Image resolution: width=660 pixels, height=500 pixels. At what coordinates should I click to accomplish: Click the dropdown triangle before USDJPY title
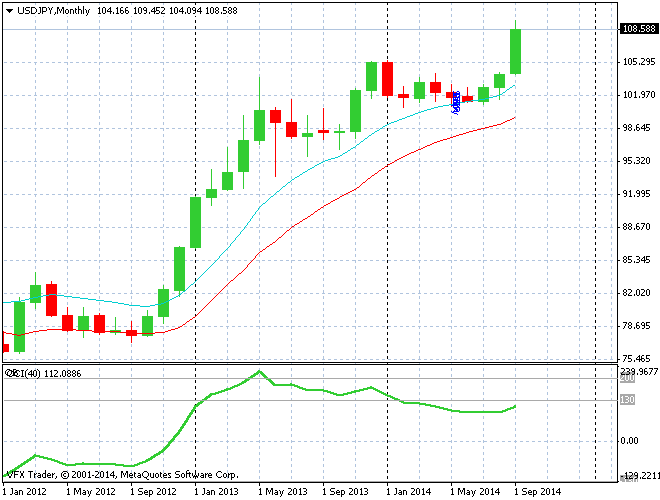(8, 10)
